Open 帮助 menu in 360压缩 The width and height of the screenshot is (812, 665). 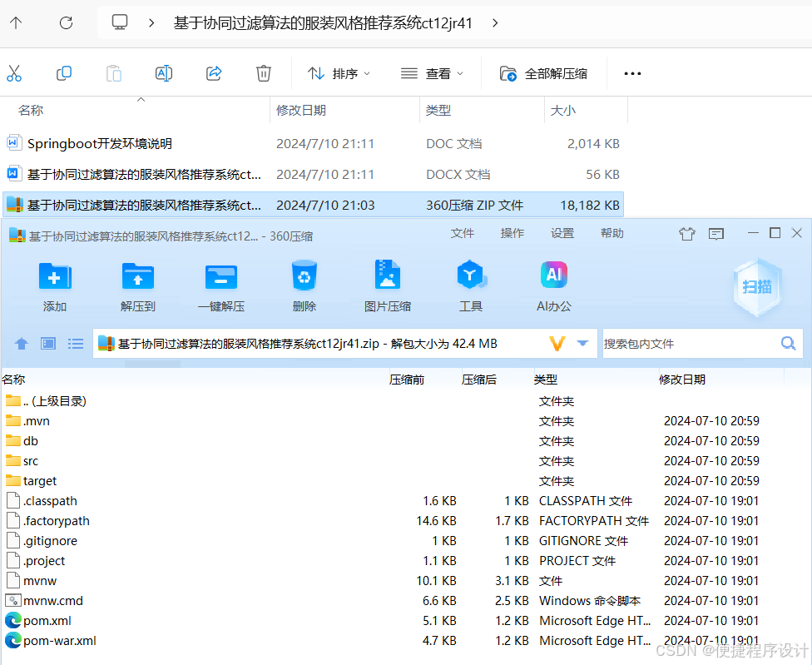coord(612,234)
